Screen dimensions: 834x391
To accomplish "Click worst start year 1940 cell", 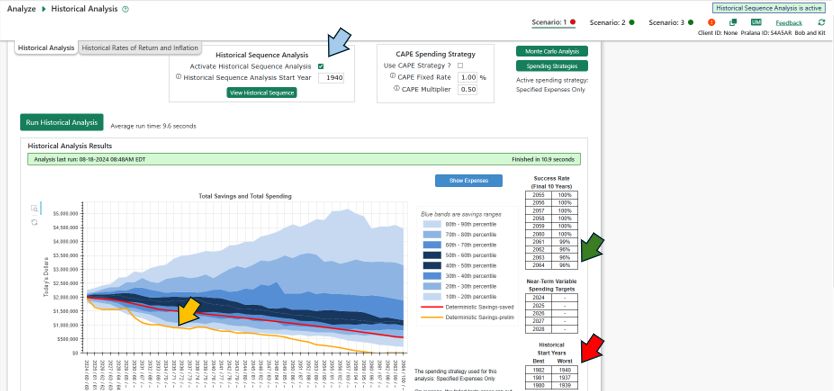I will pos(564,369).
